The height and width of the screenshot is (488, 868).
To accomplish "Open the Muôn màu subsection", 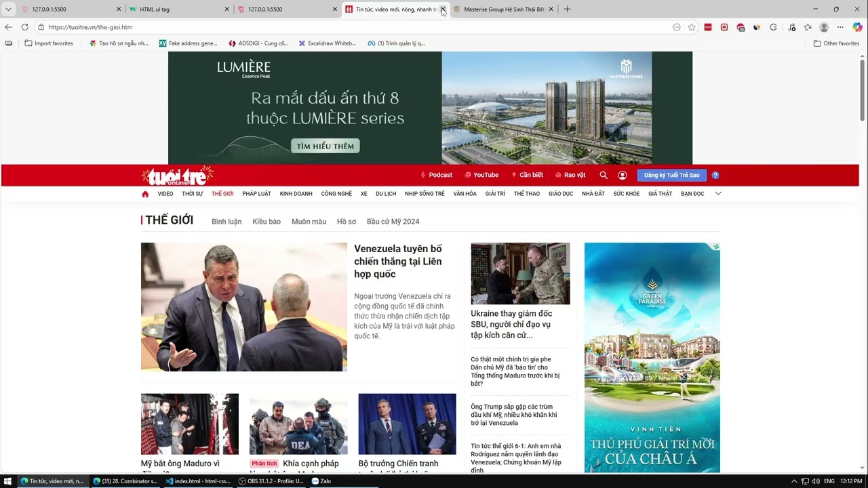I will (x=309, y=222).
